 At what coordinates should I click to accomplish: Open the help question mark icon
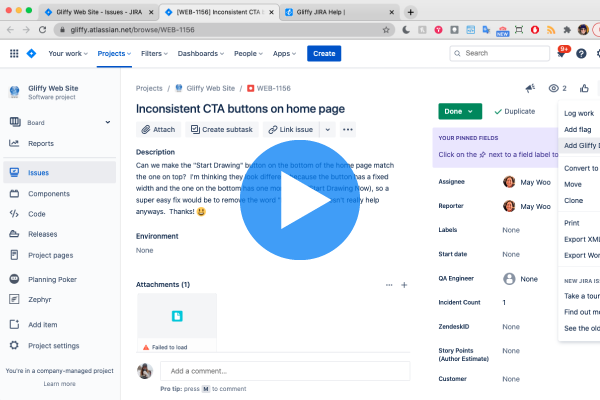pos(581,54)
